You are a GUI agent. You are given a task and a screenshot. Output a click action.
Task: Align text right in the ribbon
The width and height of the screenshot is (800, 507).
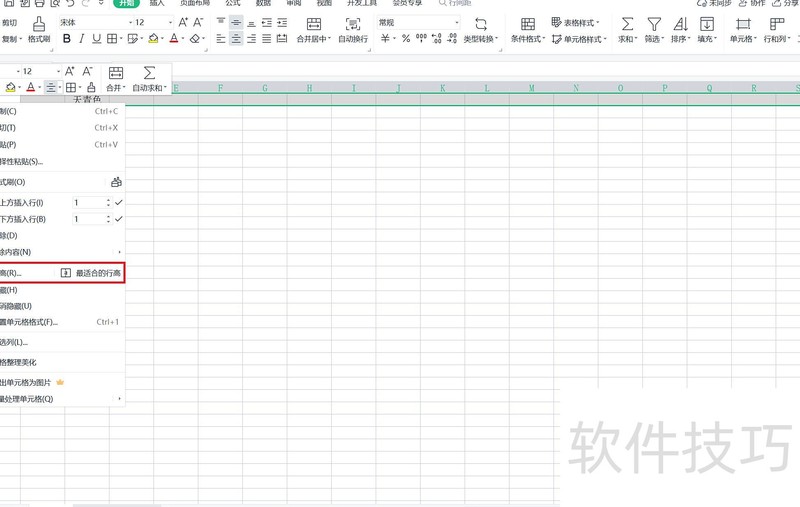[x=251, y=39]
